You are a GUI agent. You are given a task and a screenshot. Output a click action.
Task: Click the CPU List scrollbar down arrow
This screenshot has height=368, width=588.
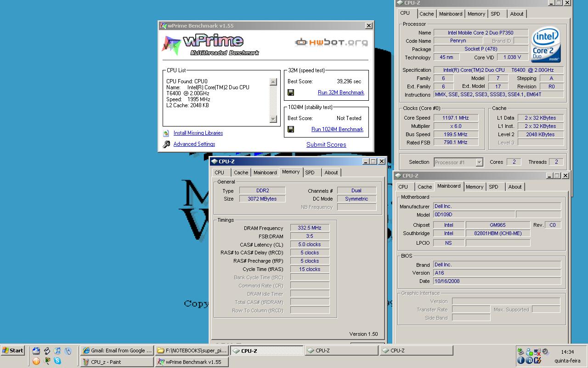pos(273,119)
